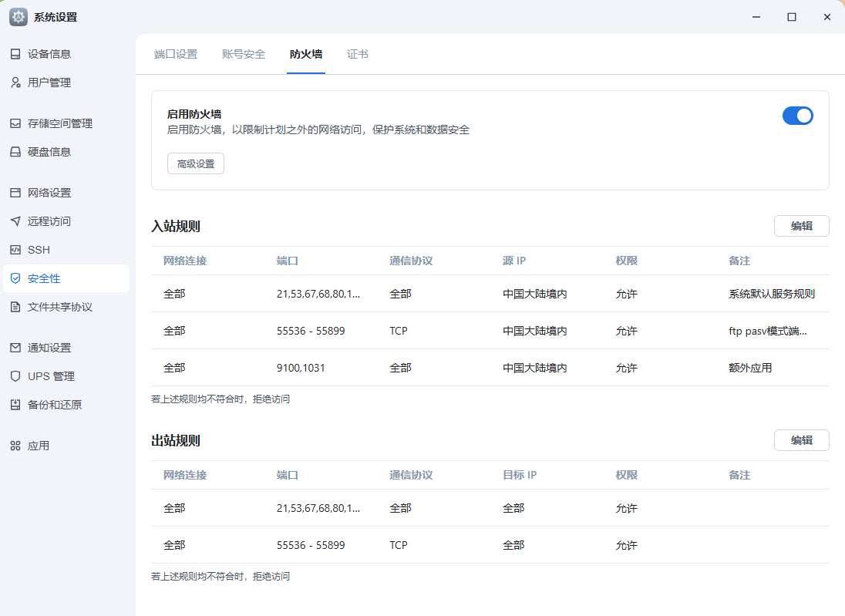
Task: Close the 系统设置 window
Action: (x=827, y=17)
